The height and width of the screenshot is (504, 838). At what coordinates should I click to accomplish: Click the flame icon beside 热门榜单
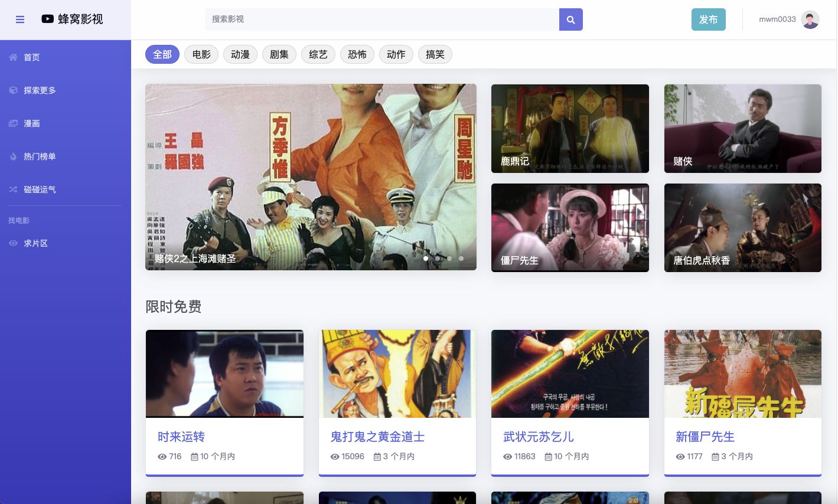click(x=14, y=156)
